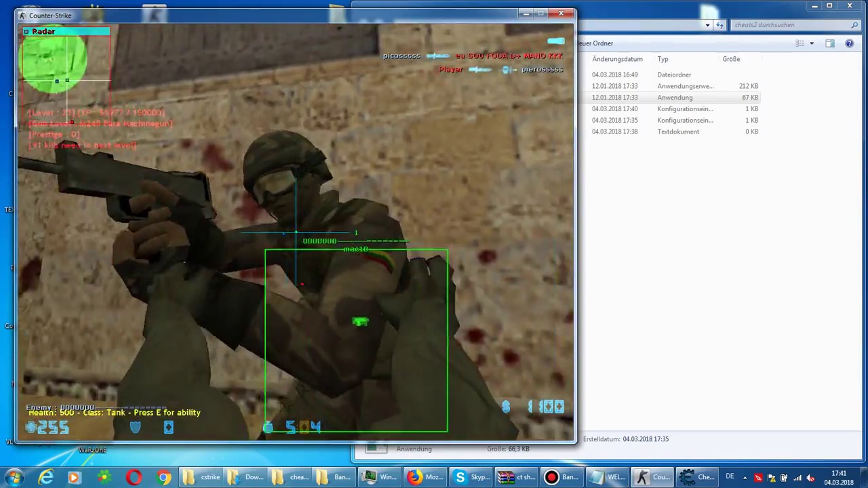This screenshot has height=488, width=868.
Task: Click the search magnifier icon in Explorer
Action: point(854,25)
